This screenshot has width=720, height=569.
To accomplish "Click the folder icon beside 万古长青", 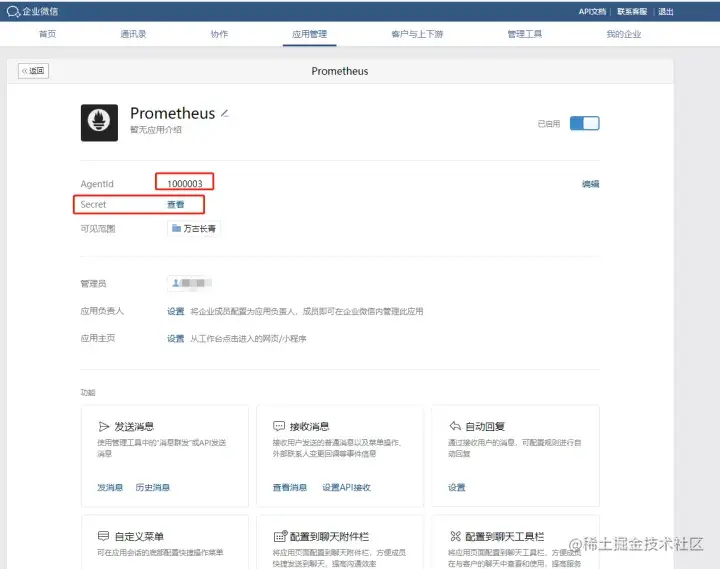I will coord(176,228).
